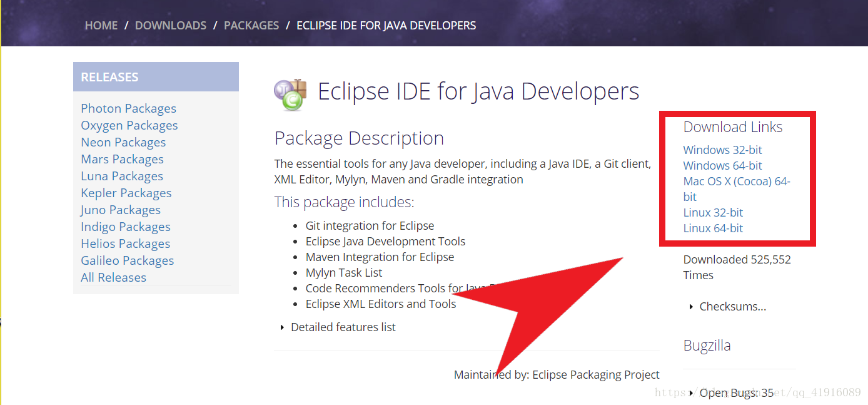Click the Bugzilla heading

click(707, 346)
